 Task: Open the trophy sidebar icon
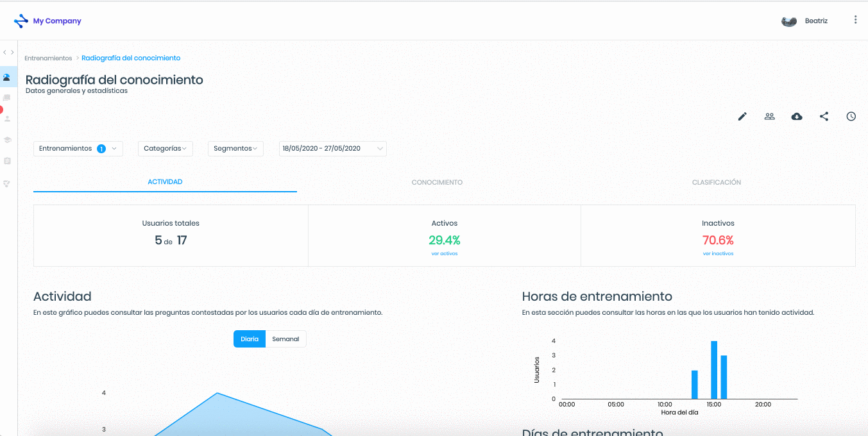tap(7, 183)
